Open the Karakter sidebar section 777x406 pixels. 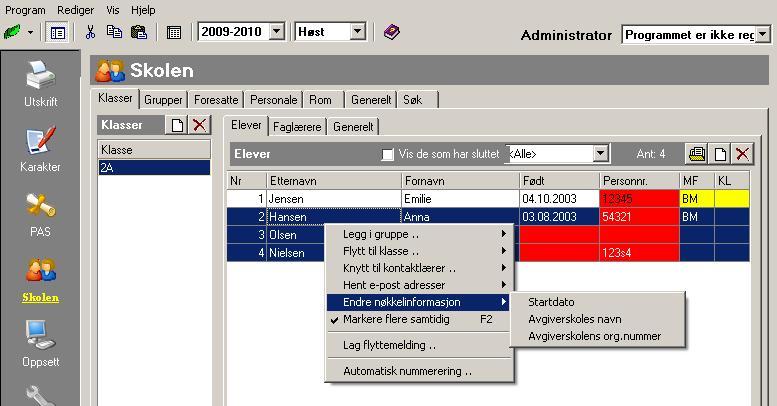[40, 149]
